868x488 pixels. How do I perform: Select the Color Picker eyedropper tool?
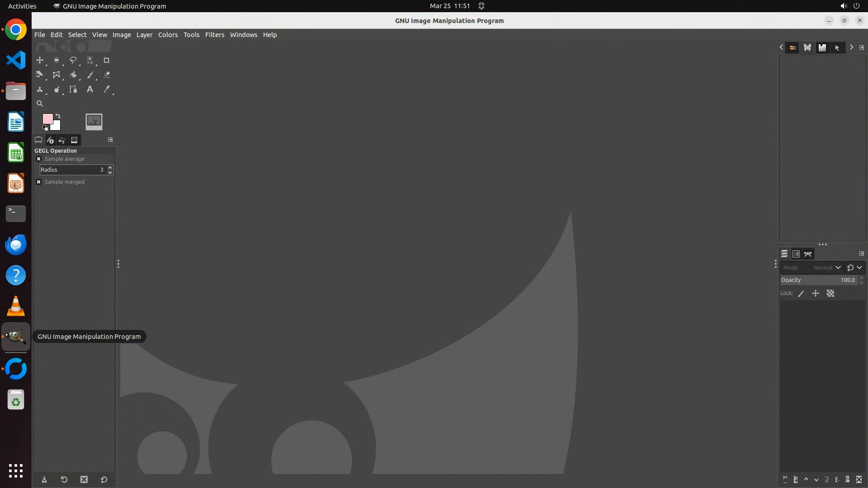point(107,89)
